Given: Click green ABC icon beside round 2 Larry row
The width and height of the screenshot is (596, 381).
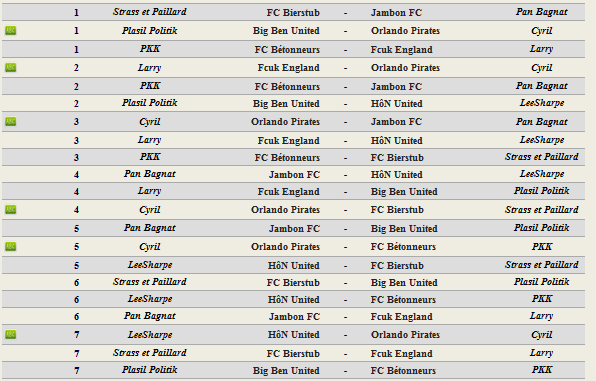Looking at the screenshot, I should click(11, 68).
